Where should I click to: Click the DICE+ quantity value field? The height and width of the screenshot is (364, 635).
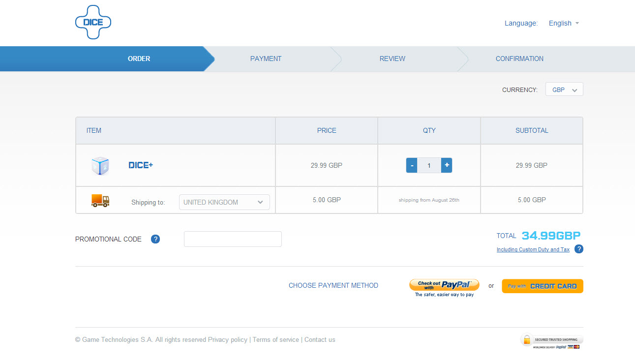coord(429,165)
